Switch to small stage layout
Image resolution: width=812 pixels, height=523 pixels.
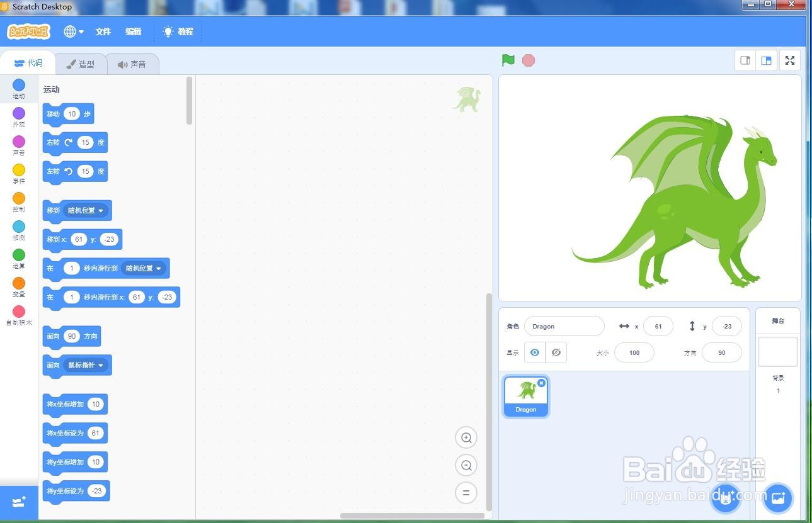745,60
